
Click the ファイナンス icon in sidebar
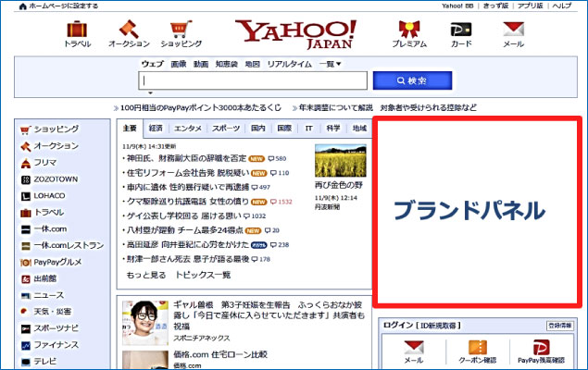[26, 345]
